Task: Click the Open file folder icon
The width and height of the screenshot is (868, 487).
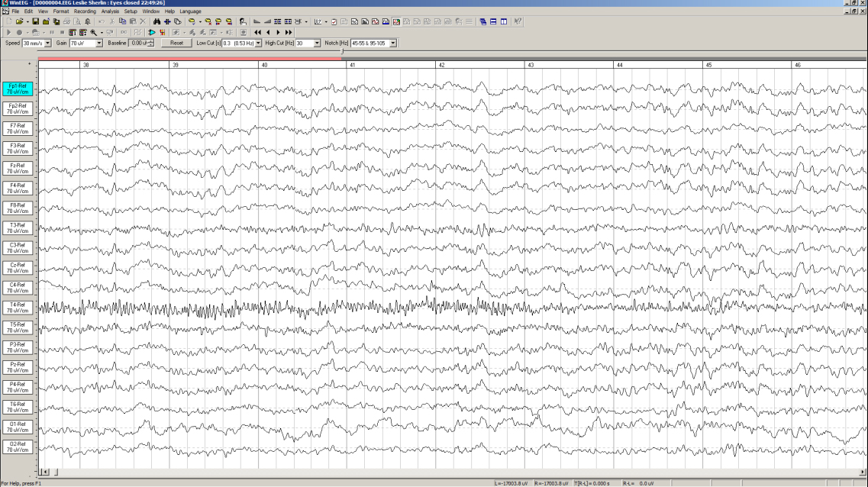Action: (x=18, y=21)
